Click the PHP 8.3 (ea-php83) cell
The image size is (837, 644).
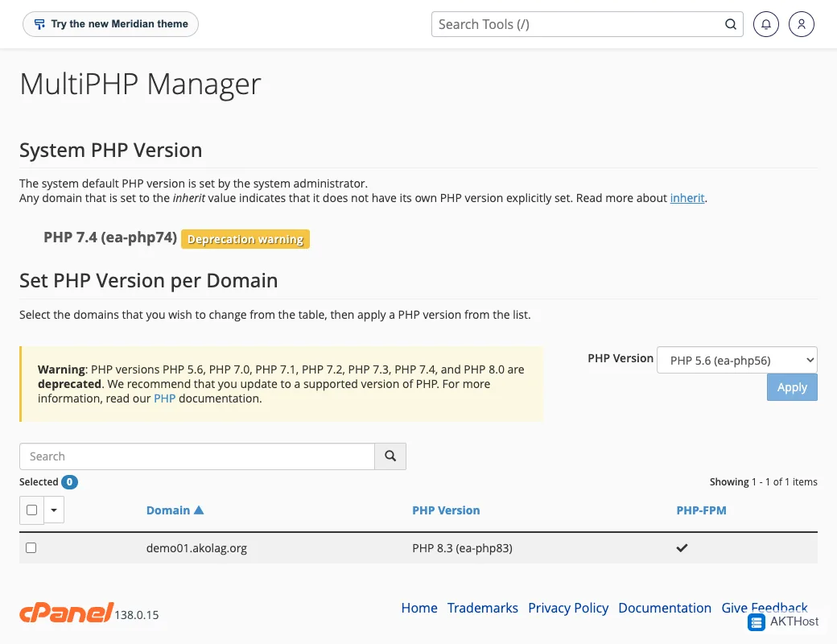coord(462,548)
